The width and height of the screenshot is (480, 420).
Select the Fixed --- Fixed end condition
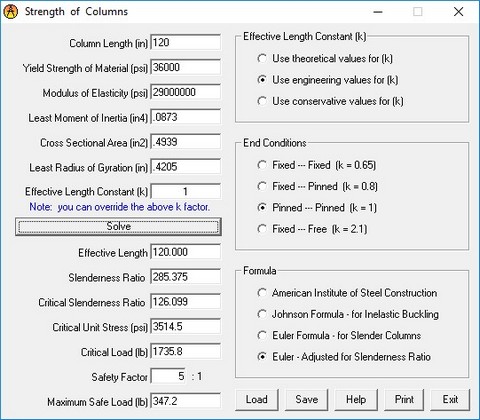[x=317, y=165]
